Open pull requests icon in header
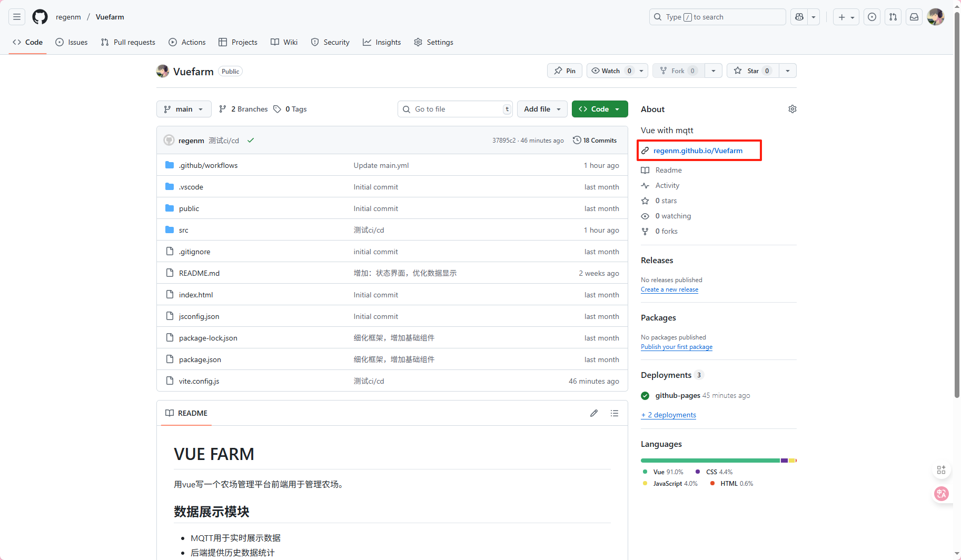This screenshot has height=560, width=961. [x=893, y=17]
